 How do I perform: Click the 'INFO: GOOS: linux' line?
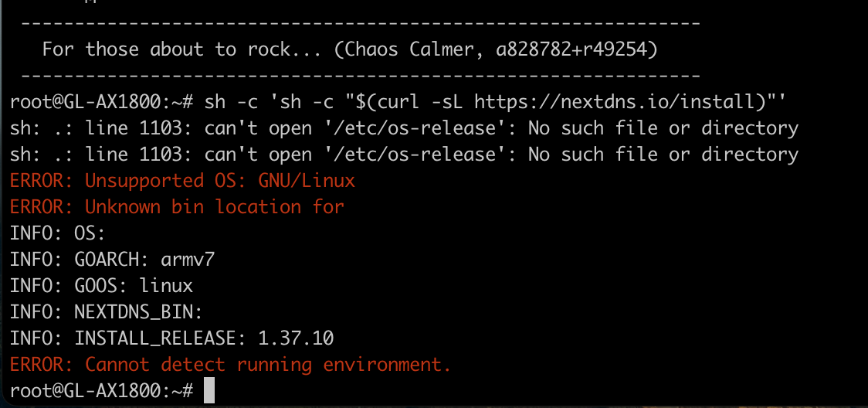101,286
